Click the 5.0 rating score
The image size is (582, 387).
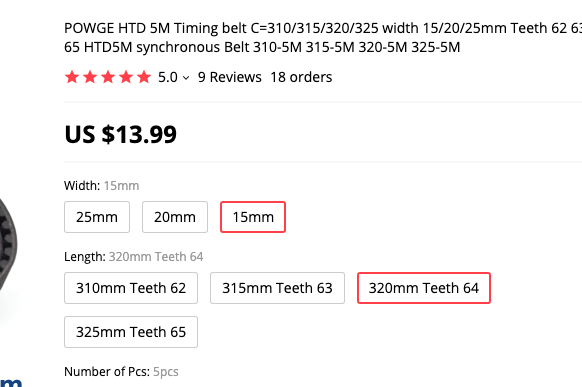[168, 77]
